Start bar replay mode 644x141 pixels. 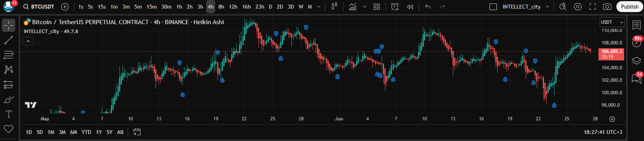coord(410,7)
